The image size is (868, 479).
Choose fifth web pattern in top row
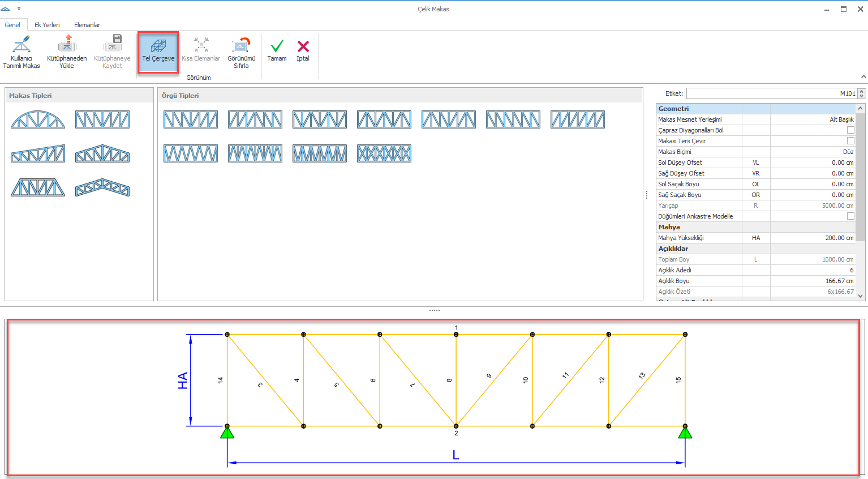(x=449, y=119)
